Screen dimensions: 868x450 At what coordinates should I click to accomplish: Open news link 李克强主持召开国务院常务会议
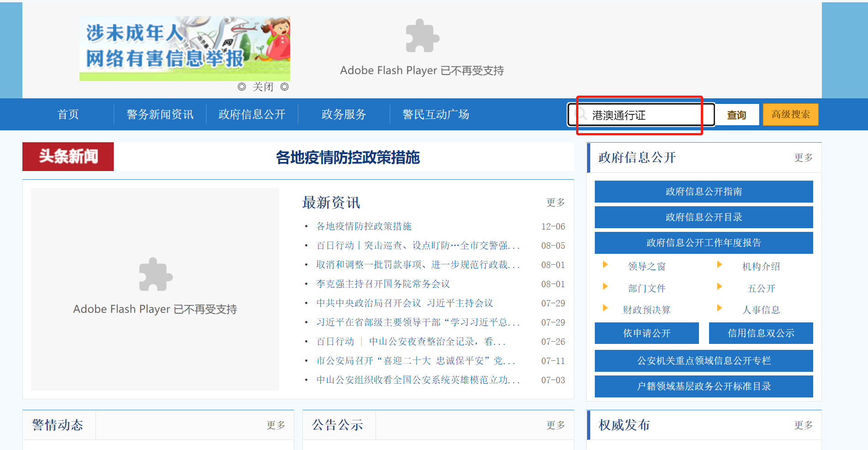(383, 284)
